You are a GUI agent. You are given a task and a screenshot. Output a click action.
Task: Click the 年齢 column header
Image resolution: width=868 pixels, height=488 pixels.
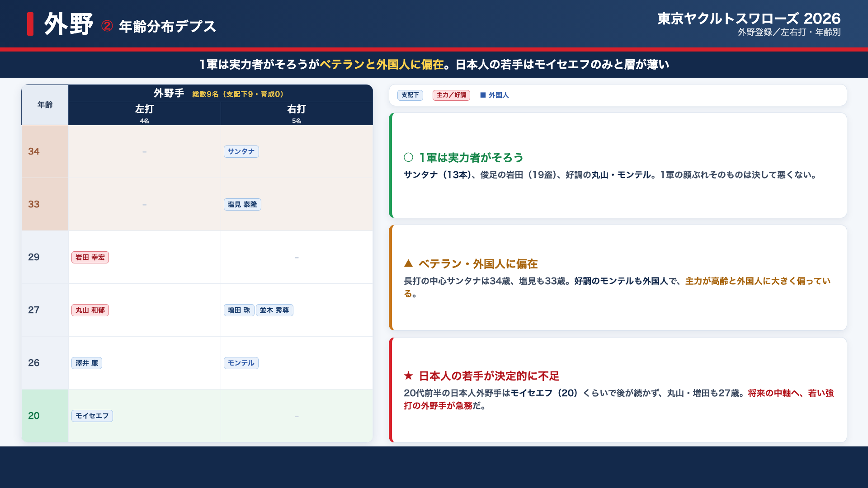tap(45, 104)
